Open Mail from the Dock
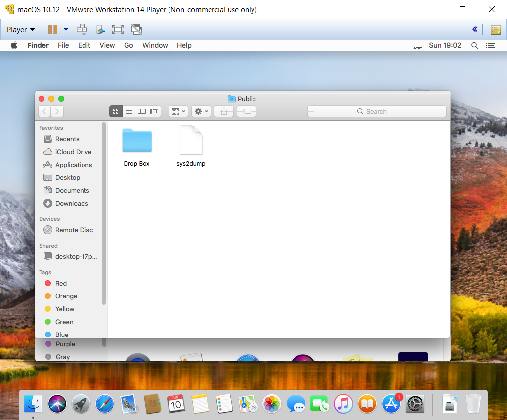The image size is (507, 420). (x=129, y=404)
